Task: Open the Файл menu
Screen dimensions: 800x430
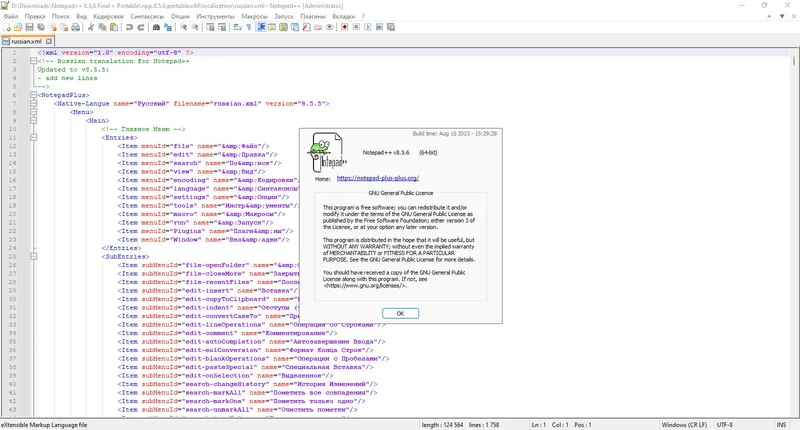Action: click(11, 16)
